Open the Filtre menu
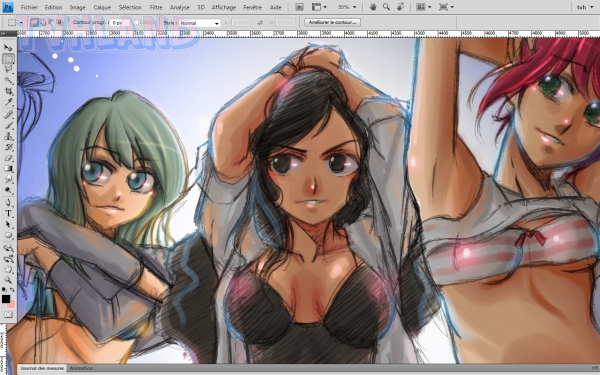Image resolution: width=600 pixels, height=375 pixels. pos(156,7)
